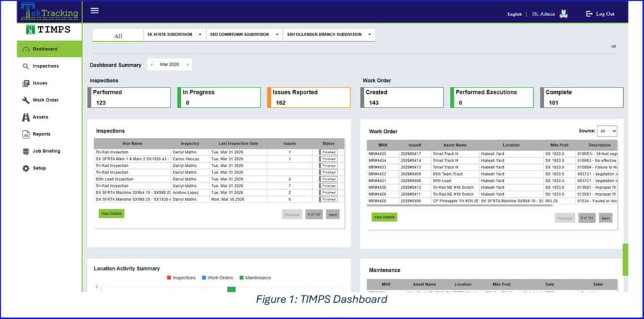Screen dimensions: 644x319
Task: Open the Reports document sidebar icon
Action: click(x=26, y=135)
